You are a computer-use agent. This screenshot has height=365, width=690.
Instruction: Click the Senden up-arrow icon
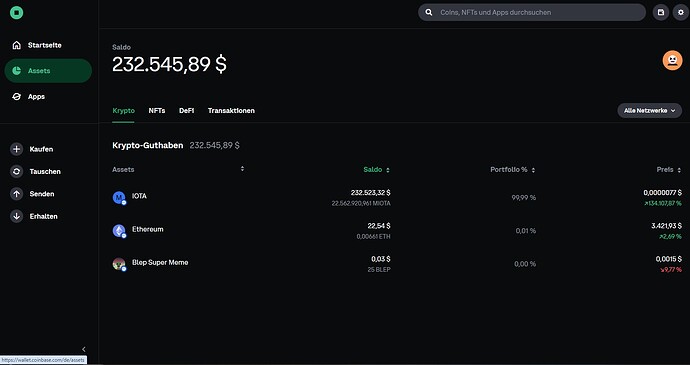pyautogui.click(x=16, y=194)
